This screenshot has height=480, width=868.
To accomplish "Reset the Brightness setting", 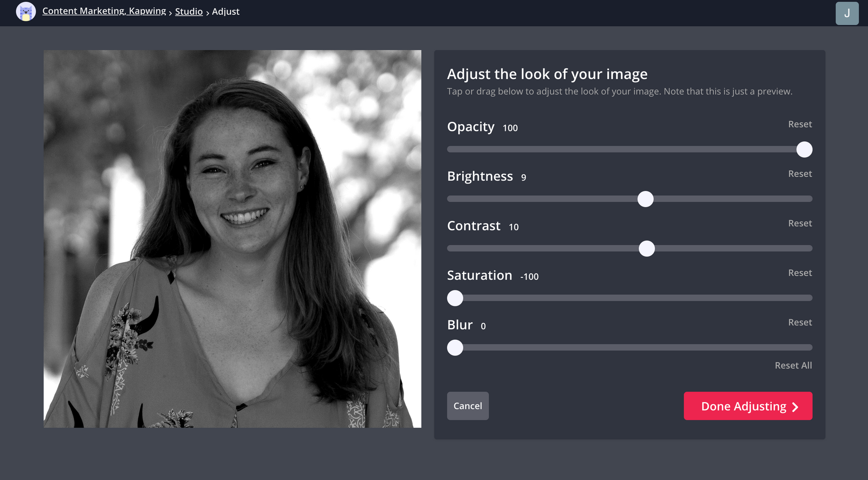I will click(x=800, y=174).
